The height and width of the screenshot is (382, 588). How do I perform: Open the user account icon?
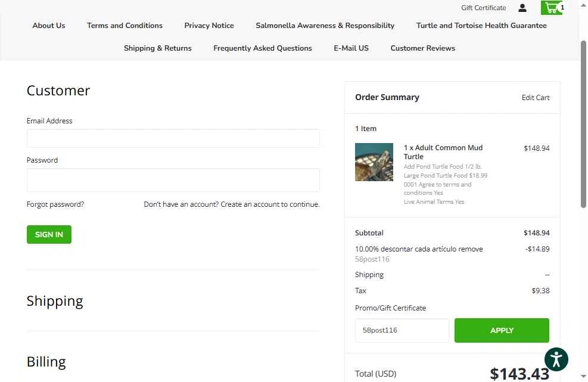[522, 8]
